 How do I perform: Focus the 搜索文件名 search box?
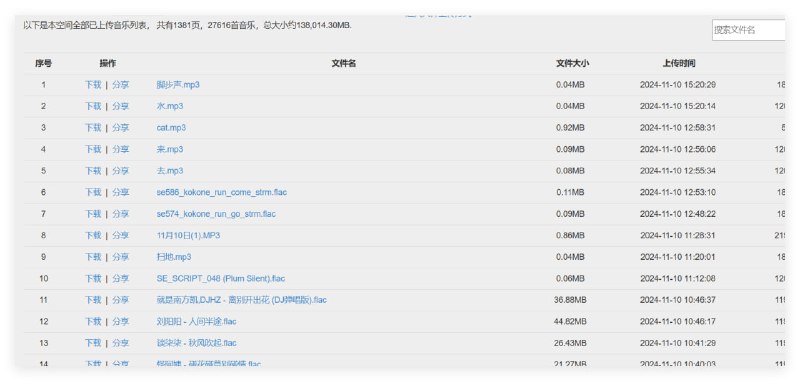click(748, 30)
